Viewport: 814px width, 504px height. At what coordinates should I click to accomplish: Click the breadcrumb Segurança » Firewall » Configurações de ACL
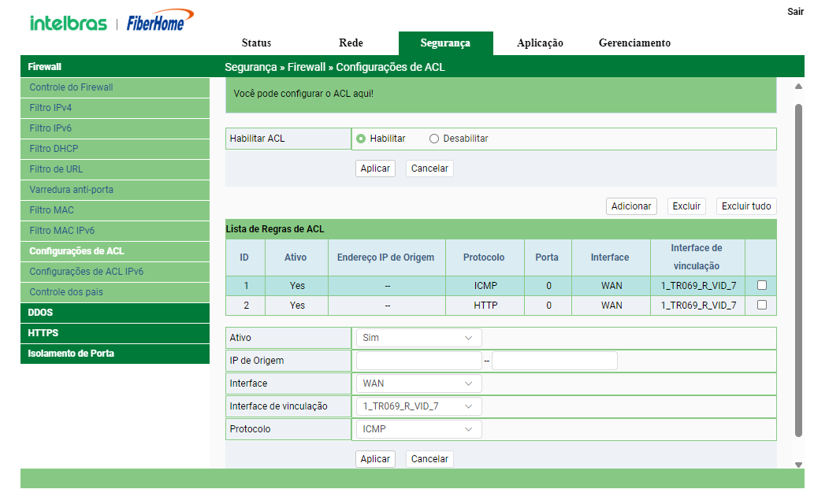tap(335, 68)
